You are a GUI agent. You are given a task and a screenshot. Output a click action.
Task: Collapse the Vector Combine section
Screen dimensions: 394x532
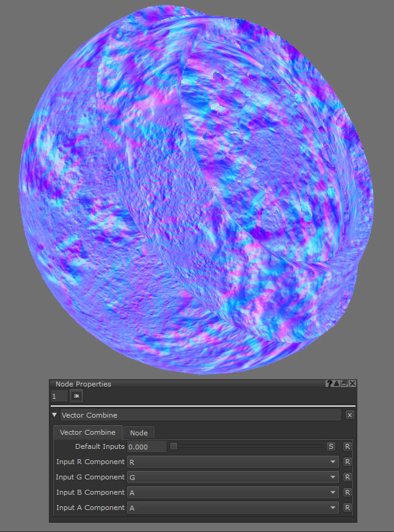(x=55, y=415)
